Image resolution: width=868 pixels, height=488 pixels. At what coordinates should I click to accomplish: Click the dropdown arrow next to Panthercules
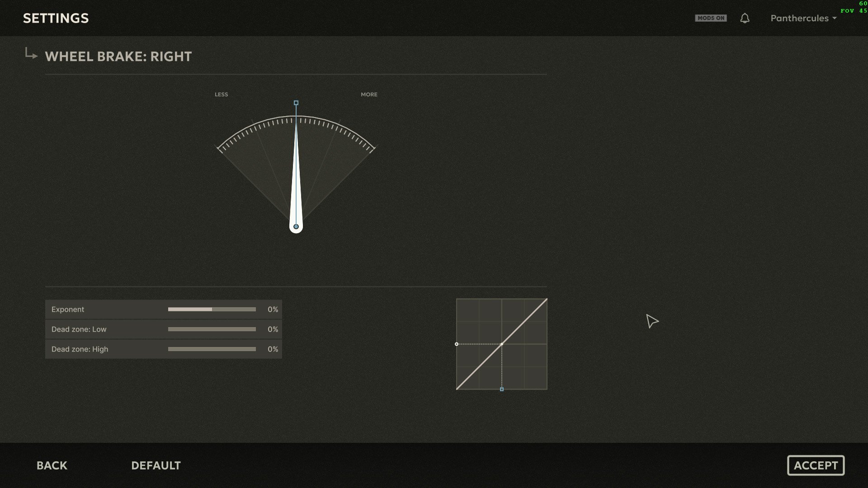[x=834, y=19]
